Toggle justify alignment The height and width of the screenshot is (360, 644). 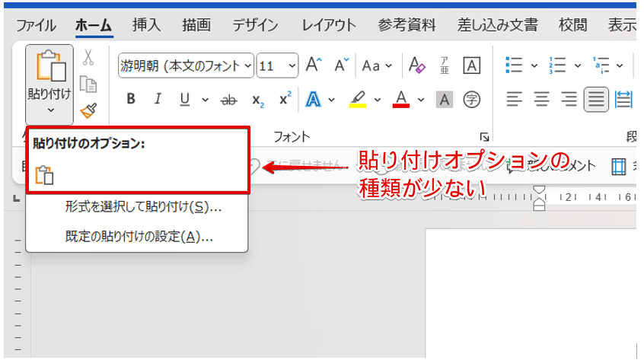596,100
